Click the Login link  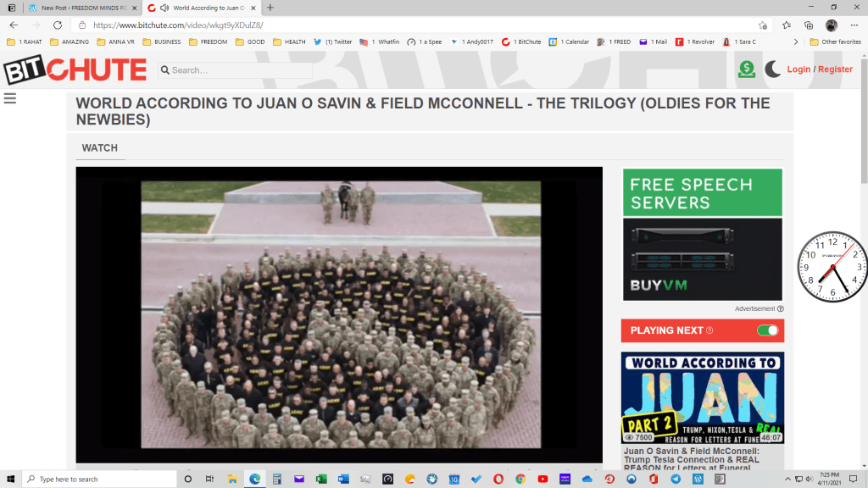[798, 69]
